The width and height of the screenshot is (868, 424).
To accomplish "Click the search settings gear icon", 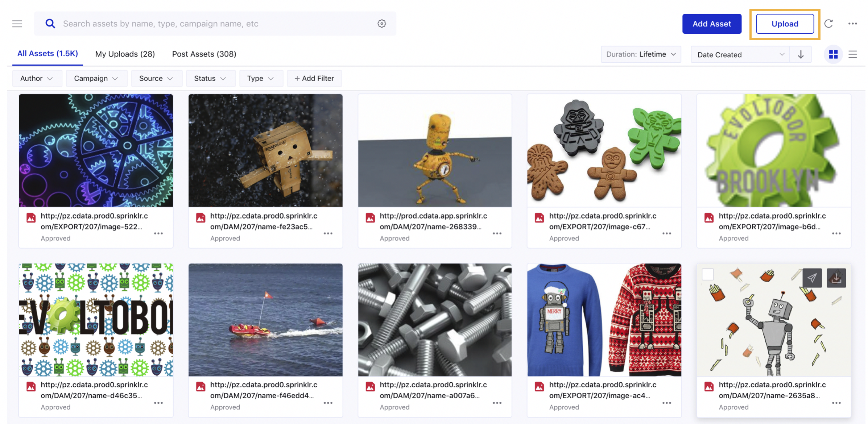I will coord(381,23).
